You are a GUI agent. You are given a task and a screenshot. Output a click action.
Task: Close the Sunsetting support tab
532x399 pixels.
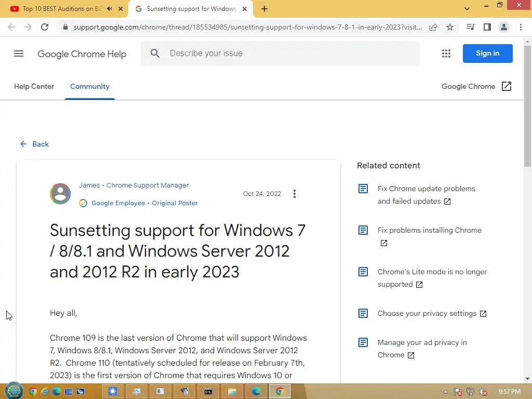pos(245,9)
